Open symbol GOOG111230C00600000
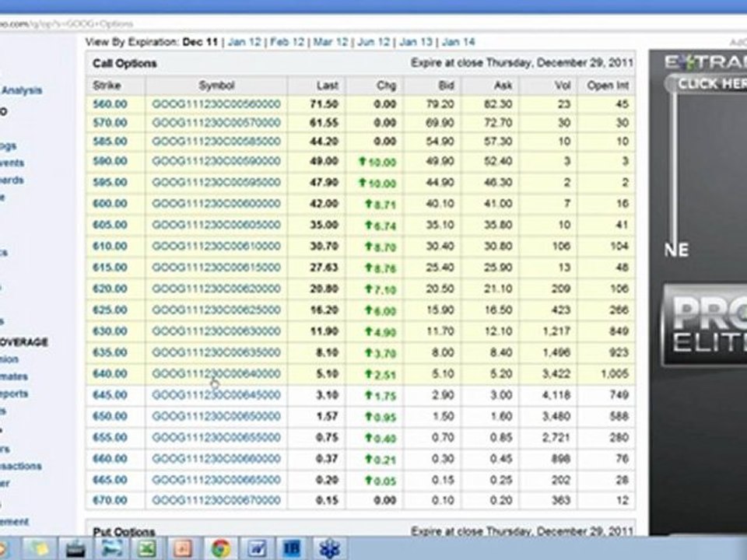The width and height of the screenshot is (747, 560). (x=216, y=203)
